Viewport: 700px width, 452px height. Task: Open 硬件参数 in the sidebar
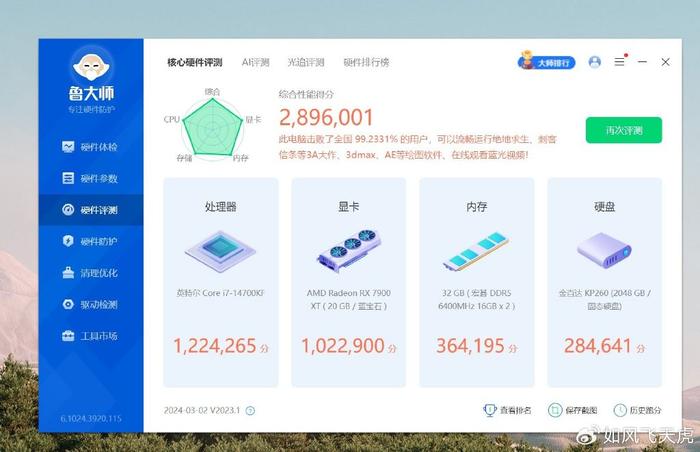pyautogui.click(x=90, y=178)
